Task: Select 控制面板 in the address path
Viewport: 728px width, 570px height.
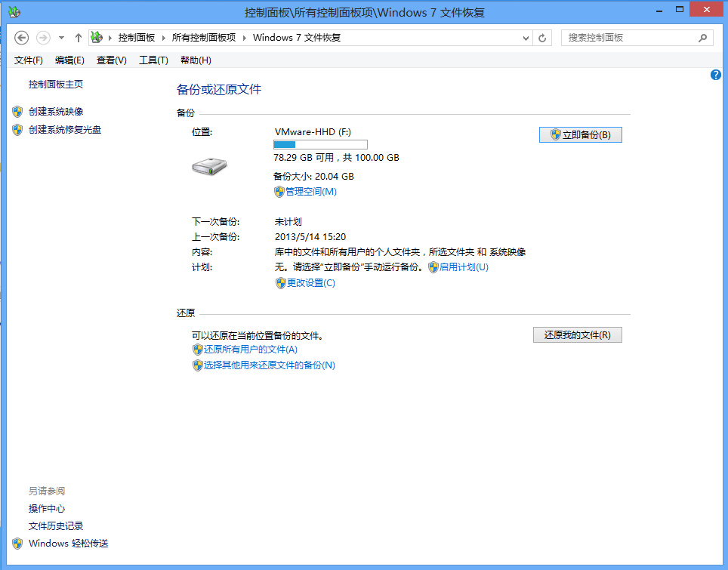Action: (136, 38)
